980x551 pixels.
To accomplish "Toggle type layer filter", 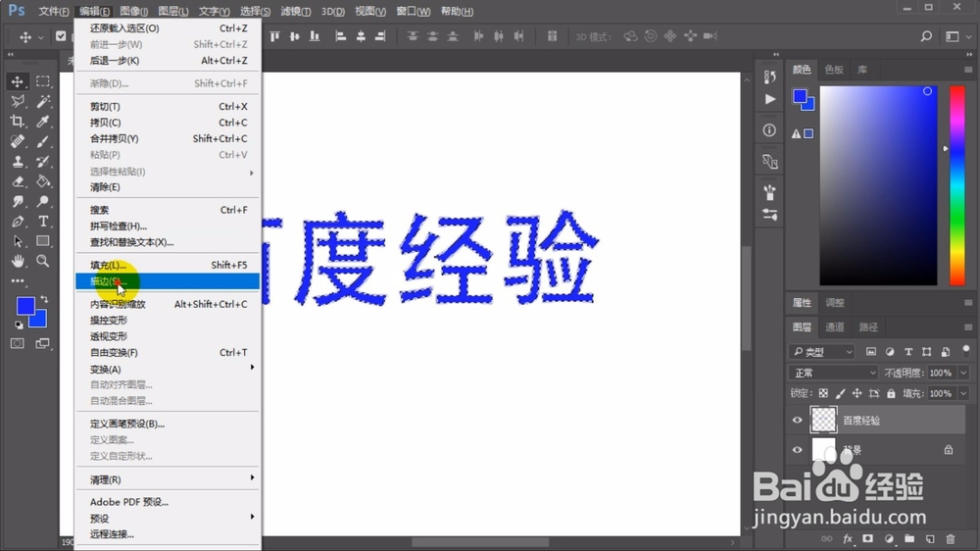I will [x=908, y=352].
